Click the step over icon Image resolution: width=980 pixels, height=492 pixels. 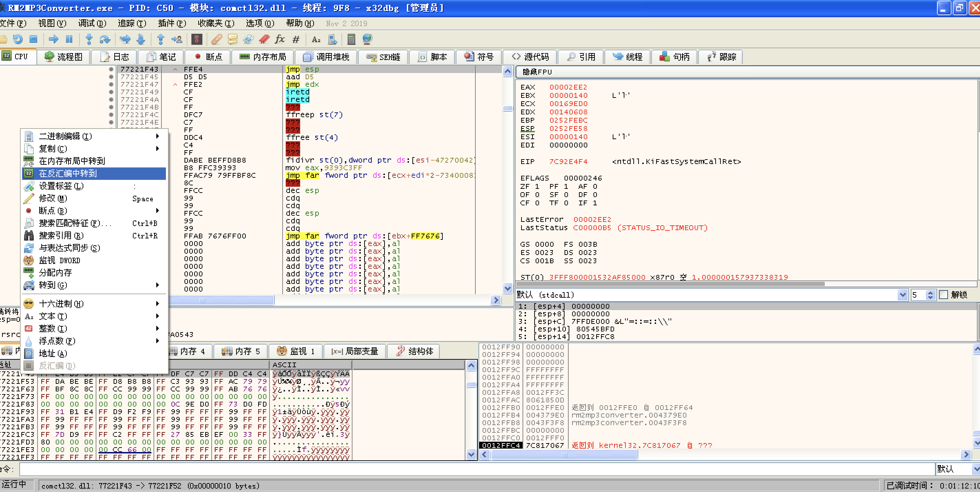(105, 39)
